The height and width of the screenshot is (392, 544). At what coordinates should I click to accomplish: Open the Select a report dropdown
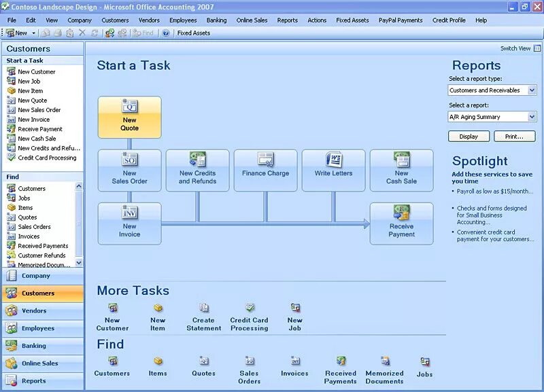click(532, 117)
